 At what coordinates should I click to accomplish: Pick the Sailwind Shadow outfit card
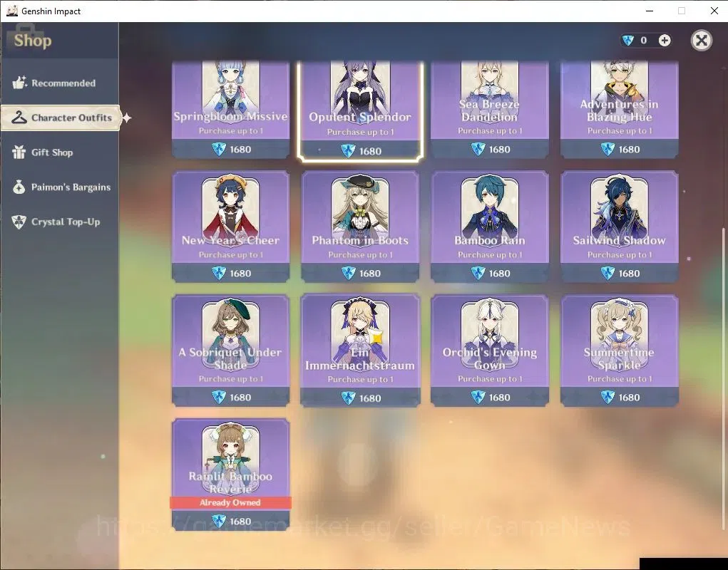pyautogui.click(x=620, y=227)
